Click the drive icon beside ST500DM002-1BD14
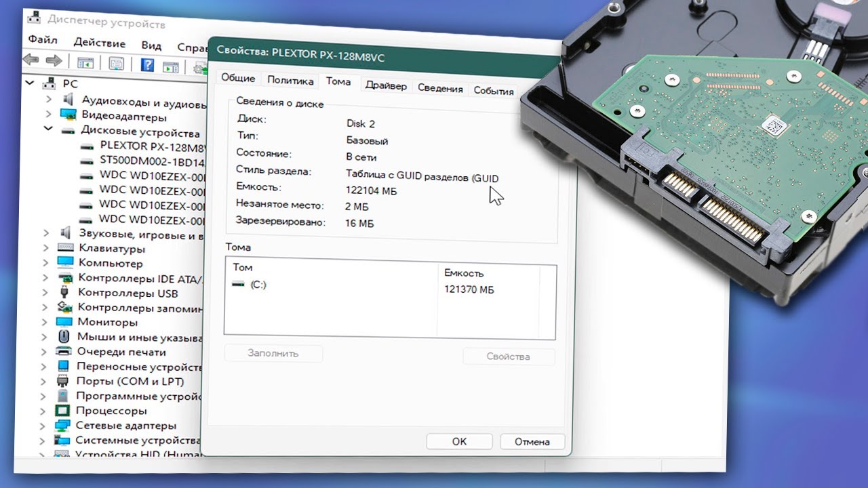This screenshot has height=488, width=868. (x=87, y=161)
